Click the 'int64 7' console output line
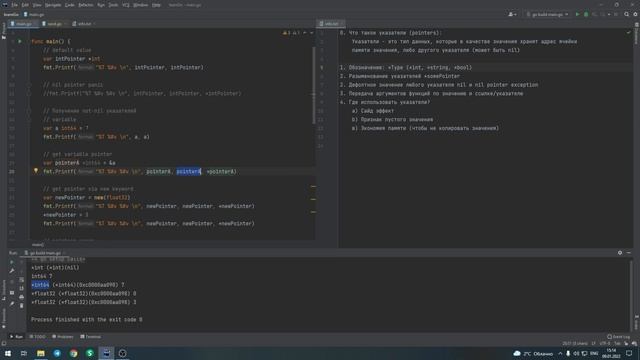Screen dimensions: 640x360 42,276
